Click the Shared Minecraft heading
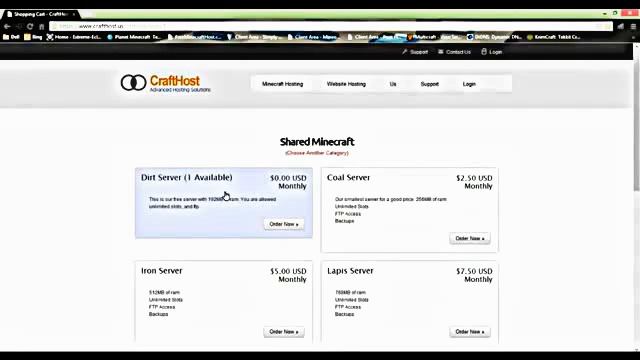 tap(317, 142)
